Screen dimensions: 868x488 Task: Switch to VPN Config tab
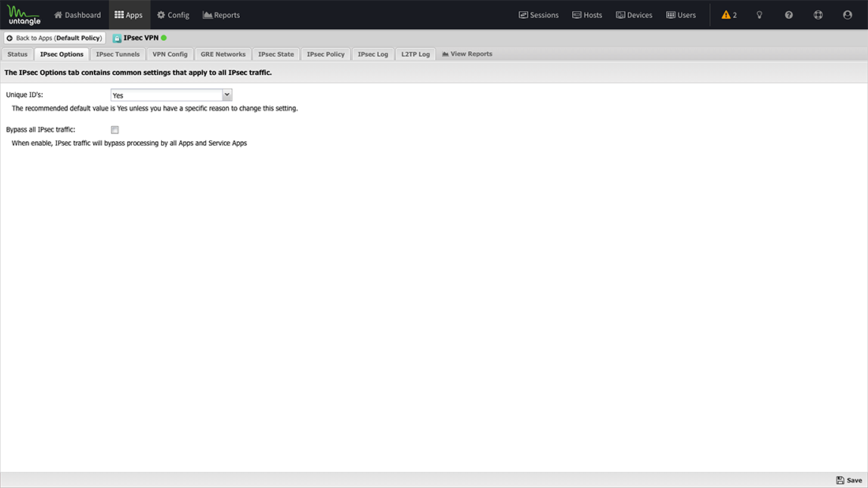tap(170, 54)
